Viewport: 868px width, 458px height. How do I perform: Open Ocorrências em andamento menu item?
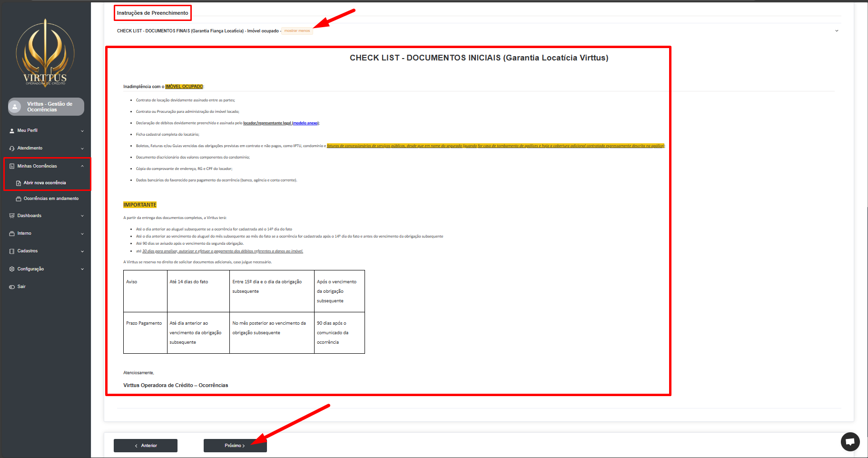pyautogui.click(x=51, y=199)
